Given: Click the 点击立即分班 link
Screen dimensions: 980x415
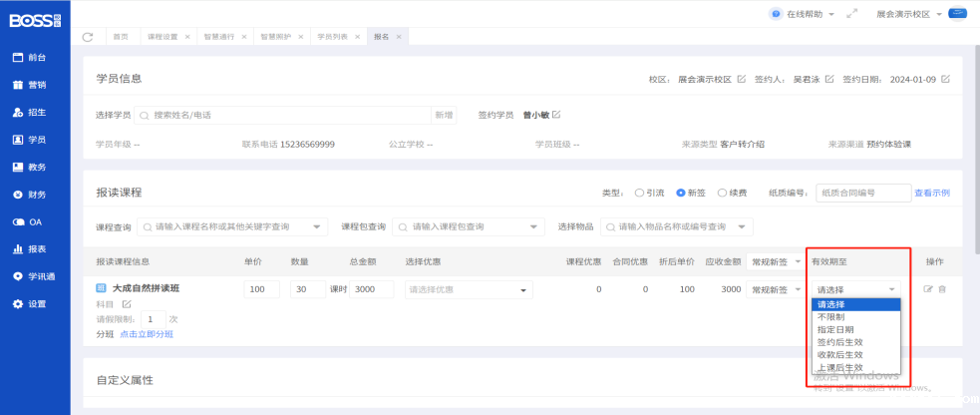Looking at the screenshot, I should tap(147, 334).
